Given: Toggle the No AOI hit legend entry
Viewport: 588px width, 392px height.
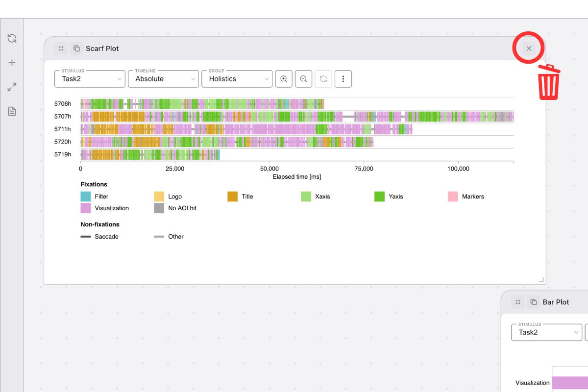Looking at the screenshot, I should (159, 208).
